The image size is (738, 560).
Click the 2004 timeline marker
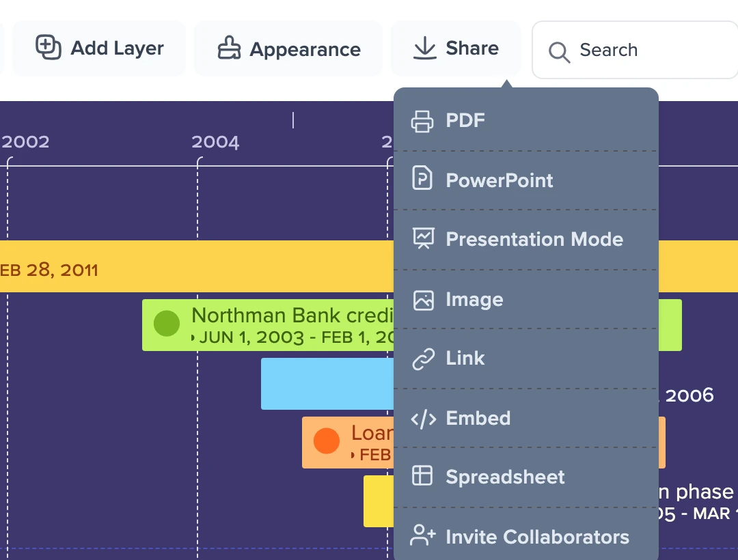[x=215, y=141]
